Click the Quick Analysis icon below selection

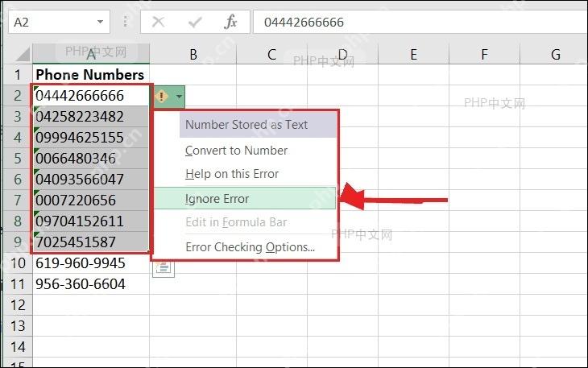(x=164, y=268)
